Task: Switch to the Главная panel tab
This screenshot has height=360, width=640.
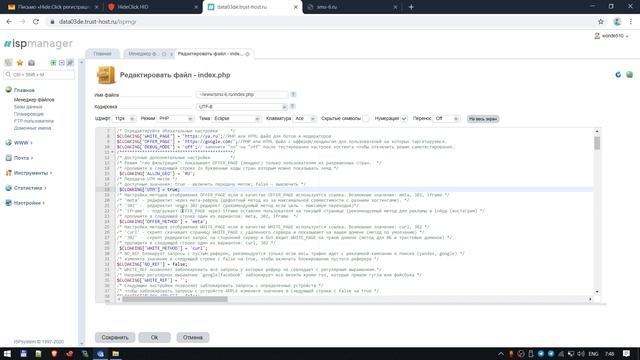Action: 102,54
